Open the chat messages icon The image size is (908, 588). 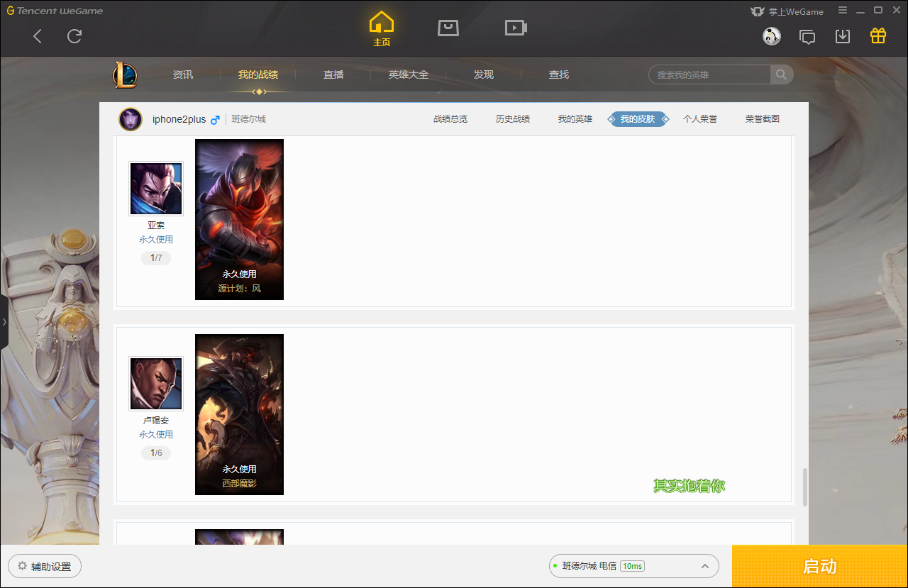tap(807, 36)
